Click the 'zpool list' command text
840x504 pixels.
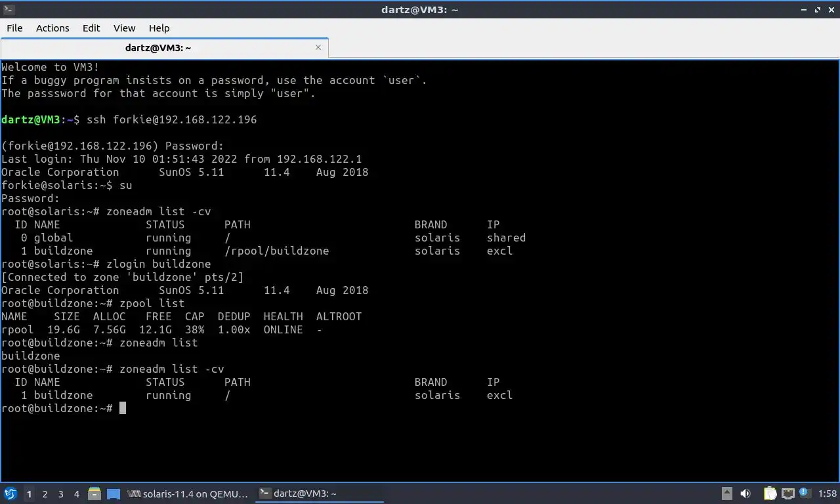[152, 303]
